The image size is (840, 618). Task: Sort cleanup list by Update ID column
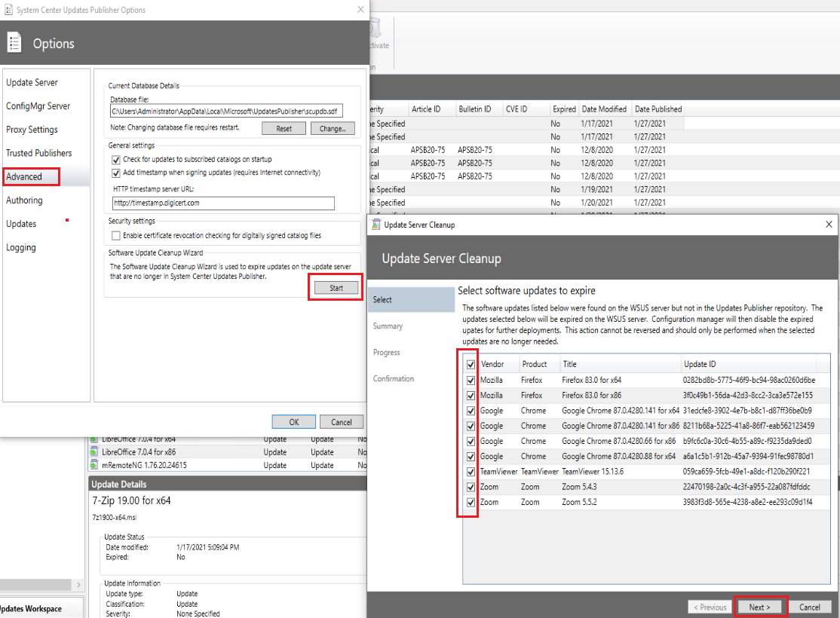click(748, 364)
